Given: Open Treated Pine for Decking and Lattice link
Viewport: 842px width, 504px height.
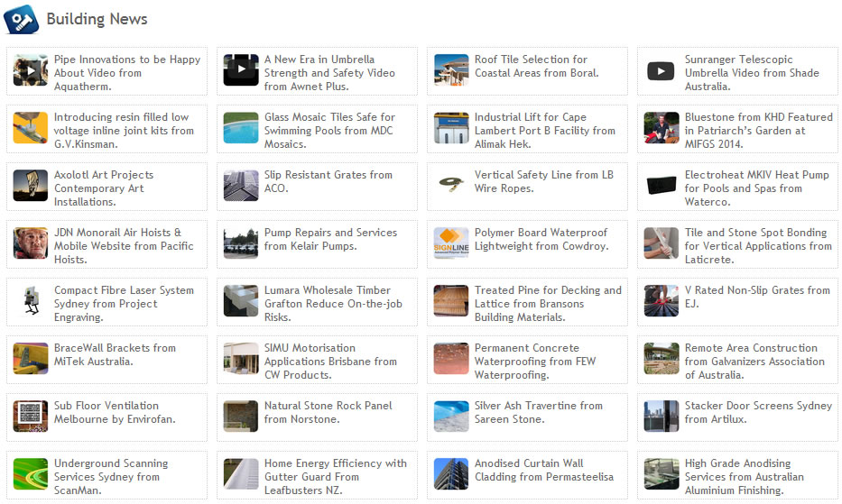Looking at the screenshot, I should pyautogui.click(x=548, y=304).
